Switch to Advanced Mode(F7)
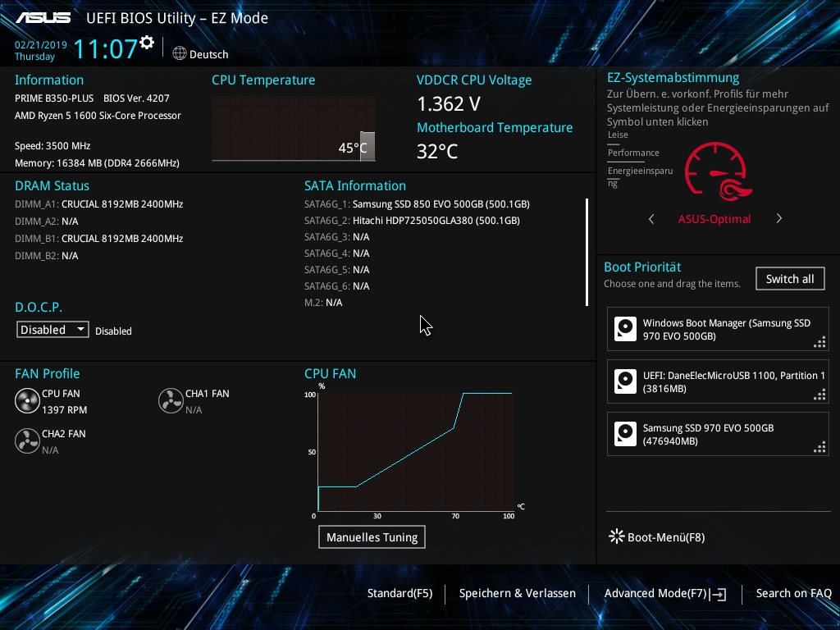 click(x=655, y=593)
